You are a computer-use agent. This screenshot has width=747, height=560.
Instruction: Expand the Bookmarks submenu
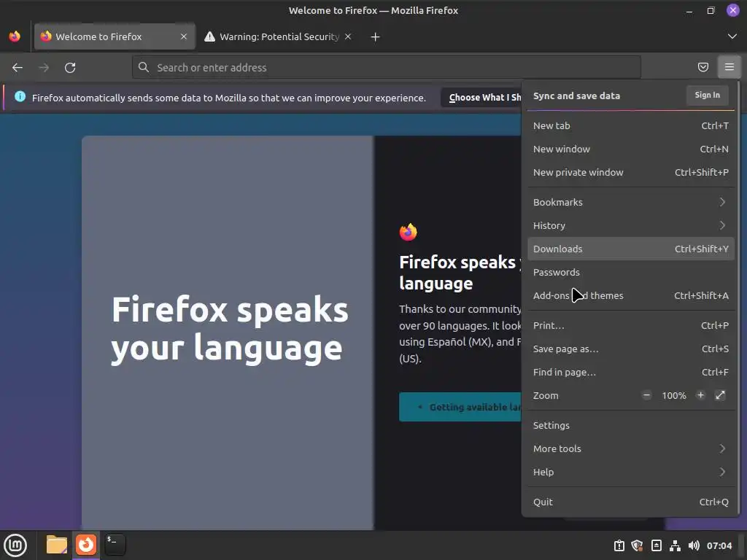click(x=631, y=203)
